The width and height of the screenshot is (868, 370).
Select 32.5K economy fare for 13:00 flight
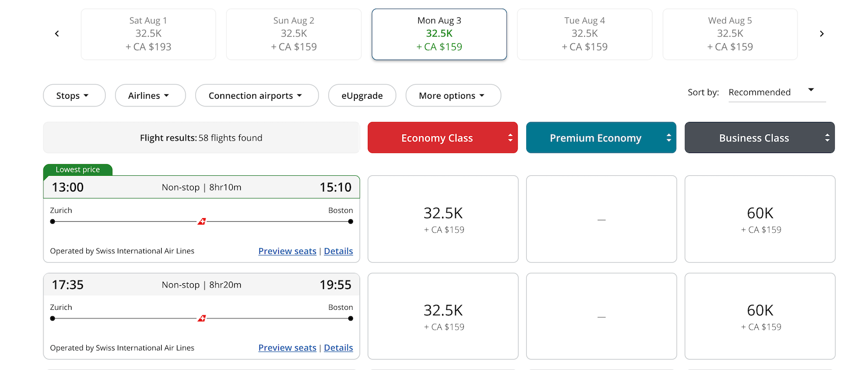tap(443, 219)
